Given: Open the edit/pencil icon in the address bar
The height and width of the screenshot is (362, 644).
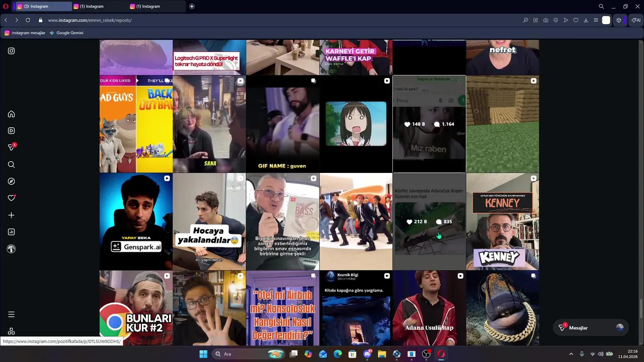Looking at the screenshot, I should click(536, 20).
